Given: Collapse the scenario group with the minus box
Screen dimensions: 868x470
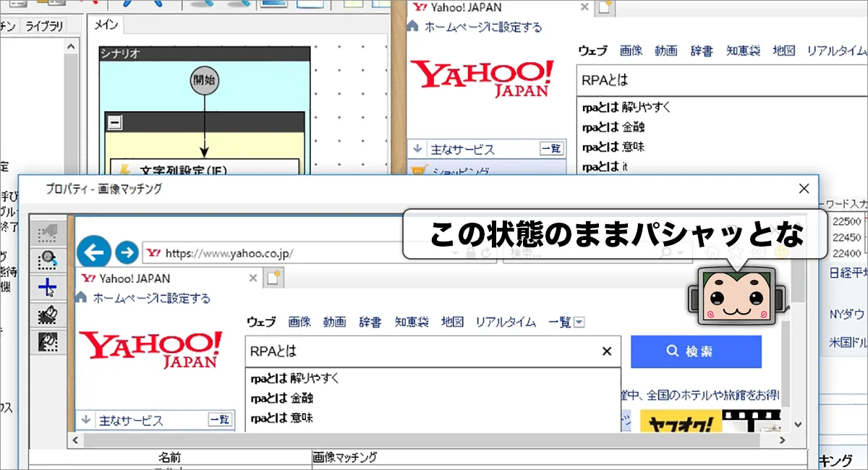Looking at the screenshot, I should 114,122.
